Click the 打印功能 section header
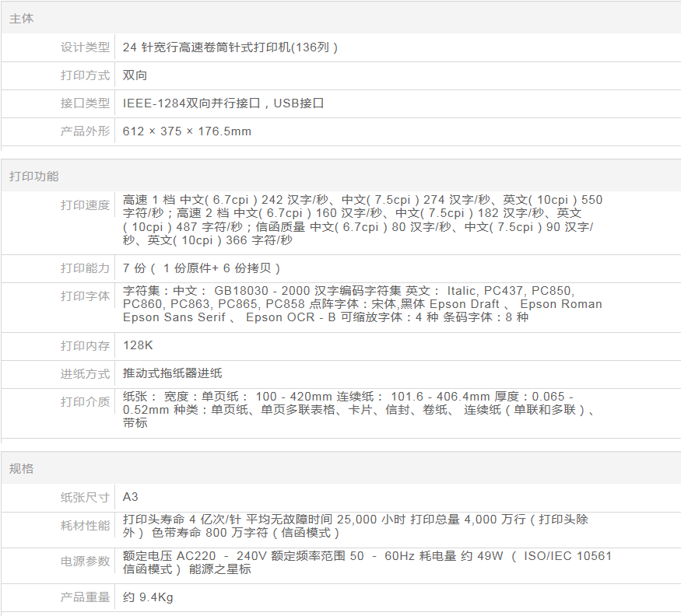681x616 pixels. (33, 176)
